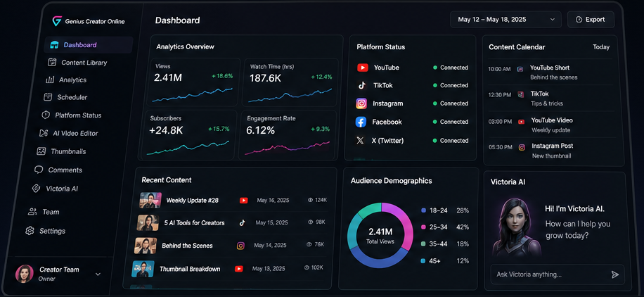Open 5 AI Tools for Creators title
Screen dimensions: 644x297
[194, 222]
